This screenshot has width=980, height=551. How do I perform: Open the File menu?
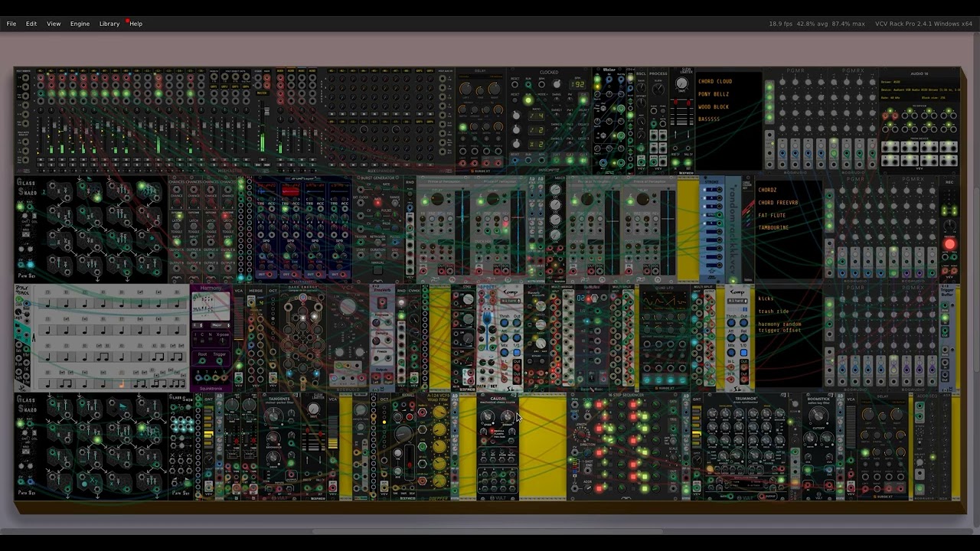point(11,24)
